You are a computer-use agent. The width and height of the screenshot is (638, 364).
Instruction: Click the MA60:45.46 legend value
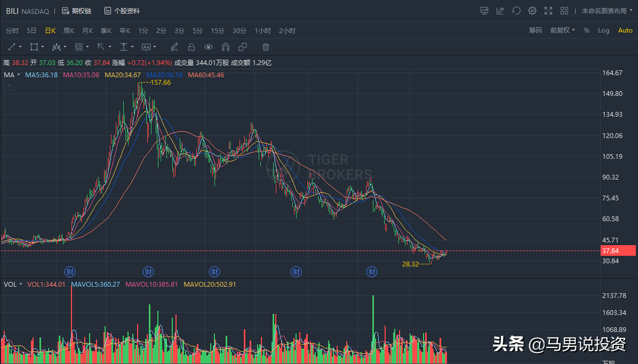click(206, 75)
